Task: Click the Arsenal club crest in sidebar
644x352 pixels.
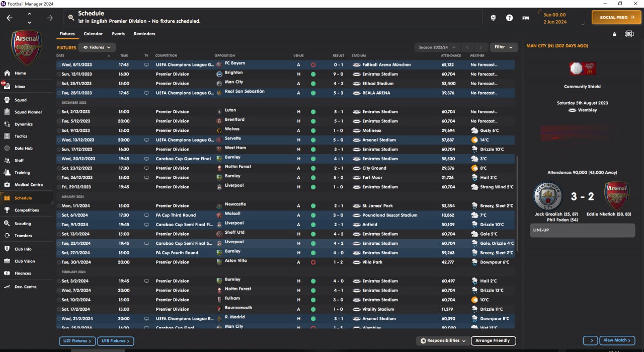Action: (x=27, y=47)
